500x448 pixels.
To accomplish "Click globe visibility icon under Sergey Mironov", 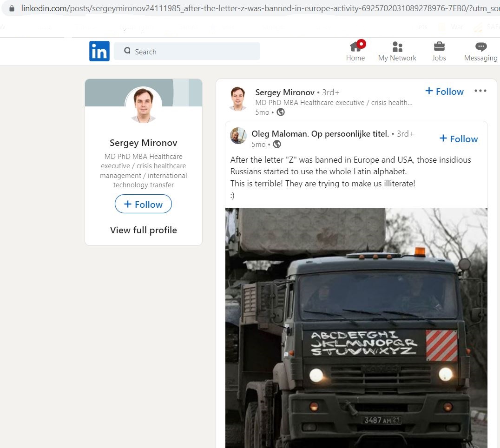I will point(281,112).
